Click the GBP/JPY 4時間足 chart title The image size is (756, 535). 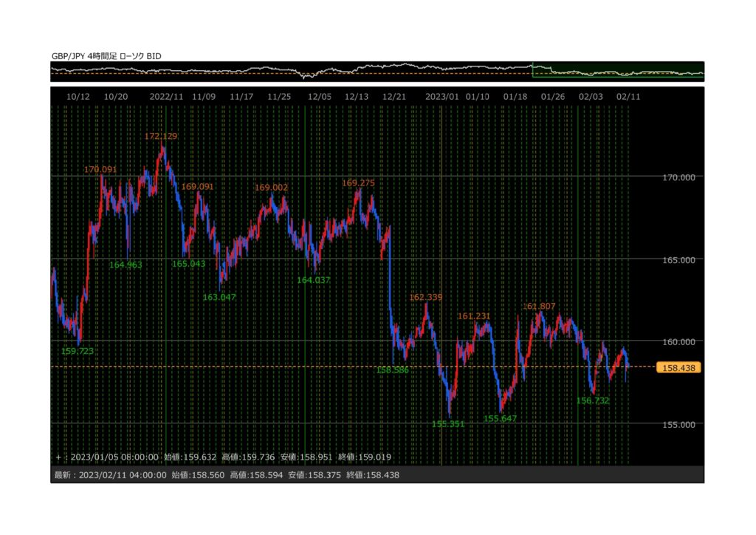pyautogui.click(x=106, y=55)
